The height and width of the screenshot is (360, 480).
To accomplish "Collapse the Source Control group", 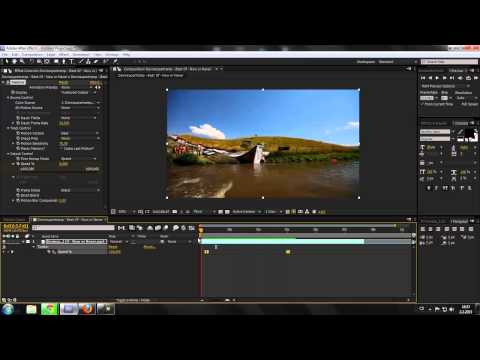I will [x=8, y=98].
